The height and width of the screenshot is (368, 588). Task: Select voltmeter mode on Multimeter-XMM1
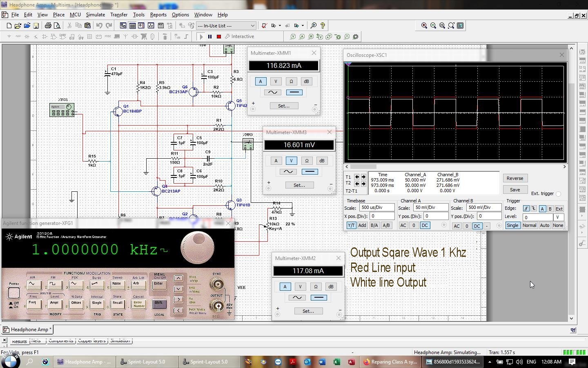coord(276,81)
